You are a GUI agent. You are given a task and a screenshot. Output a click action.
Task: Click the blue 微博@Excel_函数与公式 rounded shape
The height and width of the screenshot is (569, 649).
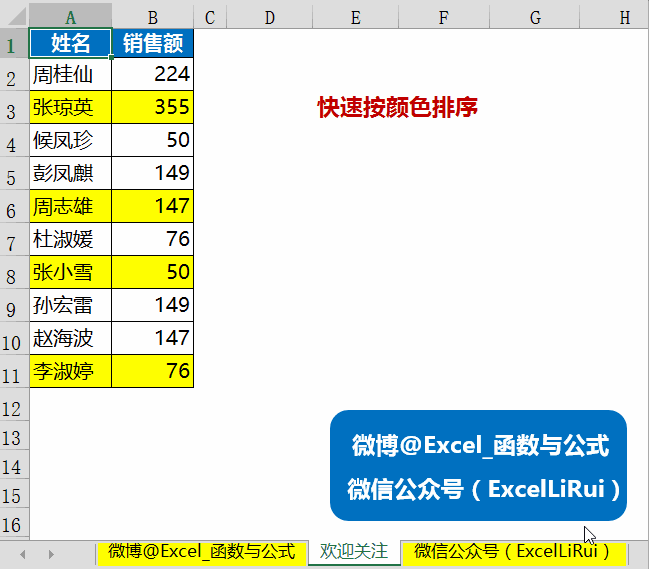click(x=478, y=466)
